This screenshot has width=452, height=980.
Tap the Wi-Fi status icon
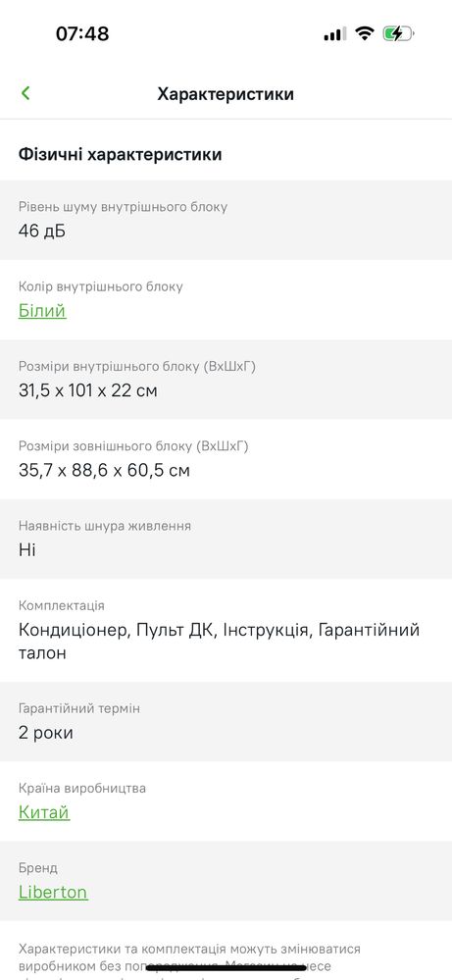tap(364, 33)
